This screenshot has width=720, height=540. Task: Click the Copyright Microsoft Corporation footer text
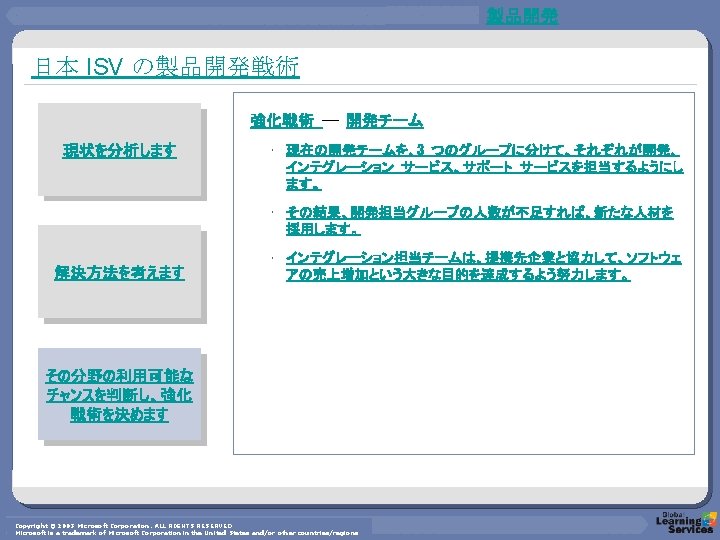pos(186,529)
